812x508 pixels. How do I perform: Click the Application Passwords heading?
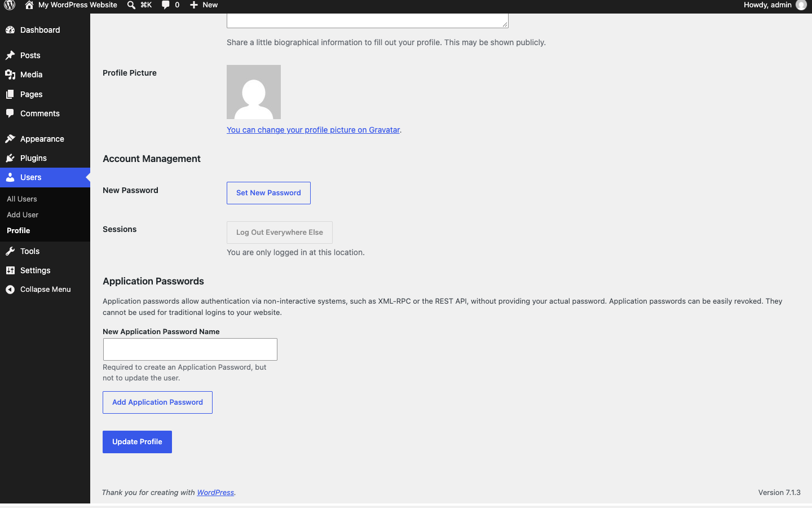tap(153, 282)
